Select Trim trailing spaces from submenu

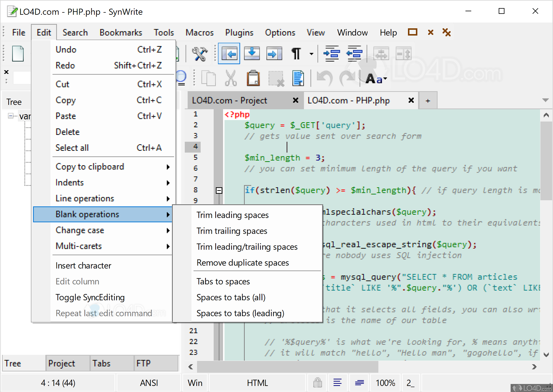232,231
